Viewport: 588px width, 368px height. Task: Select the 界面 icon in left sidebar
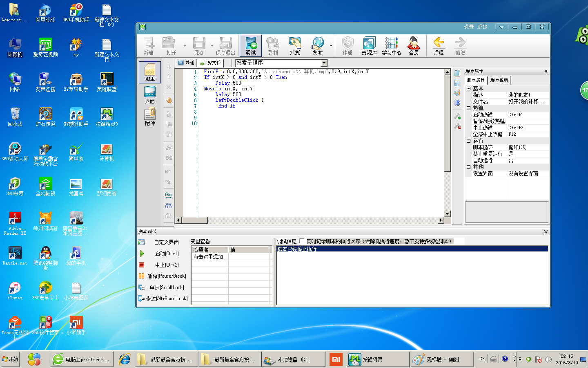coord(150,94)
